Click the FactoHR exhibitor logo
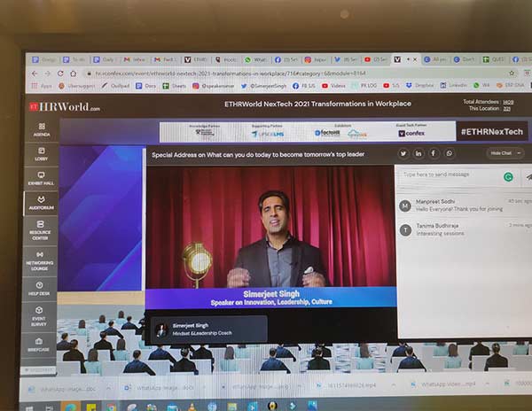532x411 pixels. pos(327,133)
